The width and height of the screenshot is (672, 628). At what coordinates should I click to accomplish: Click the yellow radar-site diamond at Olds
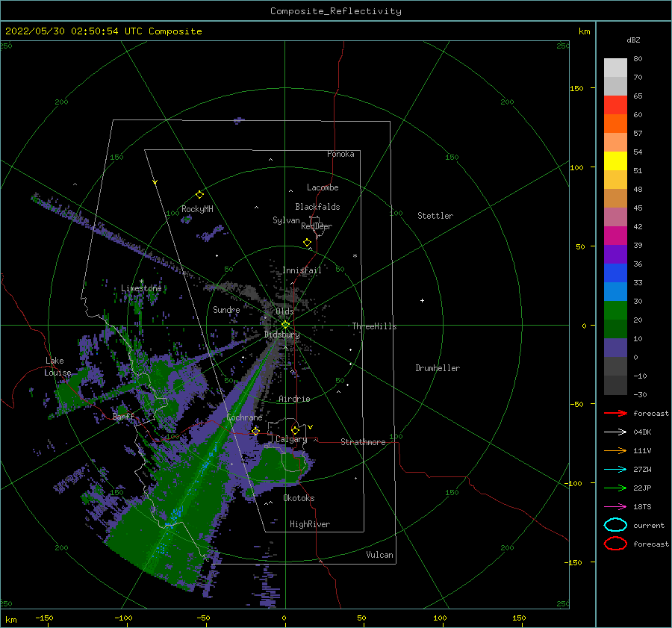(285, 325)
